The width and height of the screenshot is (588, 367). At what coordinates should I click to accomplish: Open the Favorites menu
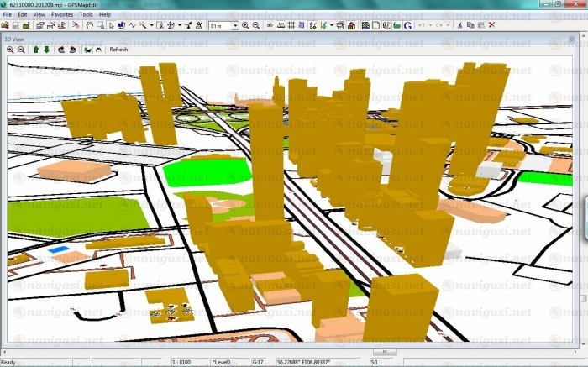click(x=61, y=14)
